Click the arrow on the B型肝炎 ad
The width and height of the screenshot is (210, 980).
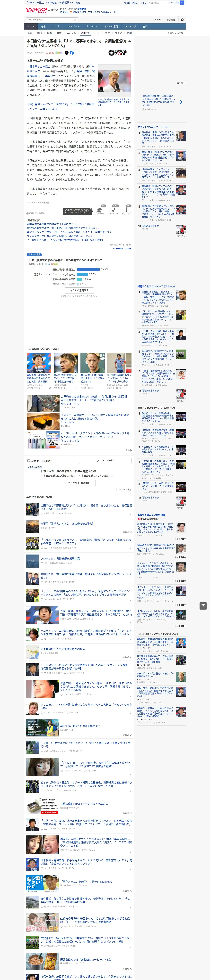181,102
